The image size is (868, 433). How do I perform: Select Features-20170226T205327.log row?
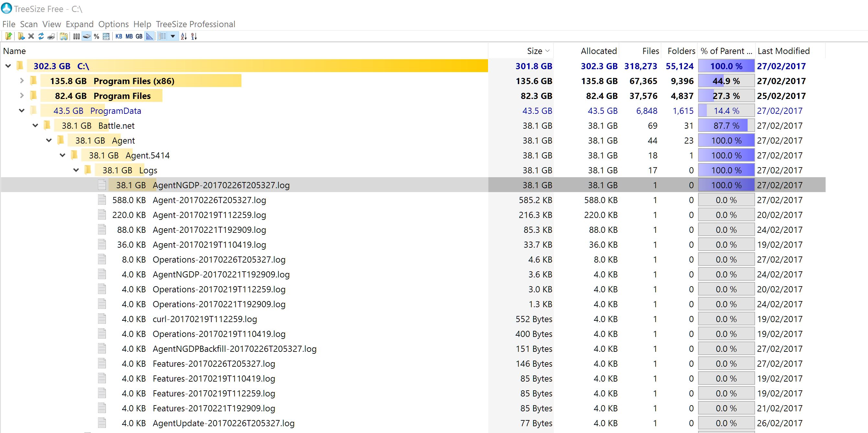coord(413,364)
